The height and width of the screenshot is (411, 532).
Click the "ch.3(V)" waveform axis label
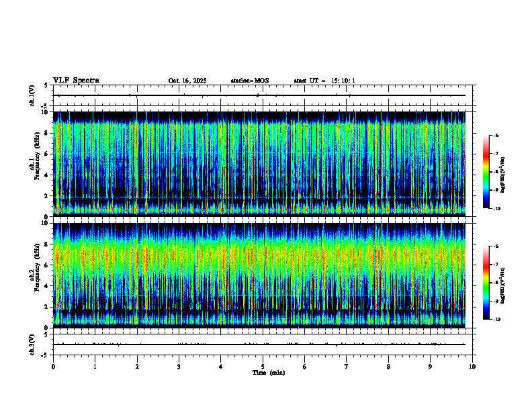click(x=32, y=345)
